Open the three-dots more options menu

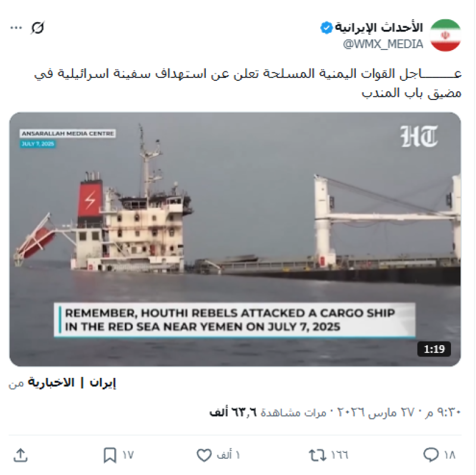tap(16, 28)
